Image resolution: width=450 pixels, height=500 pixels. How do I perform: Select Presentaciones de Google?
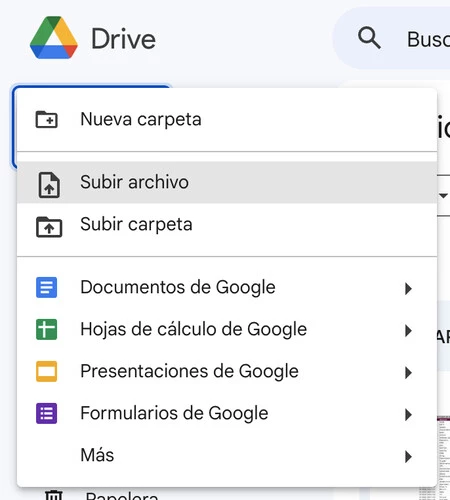pos(227,371)
